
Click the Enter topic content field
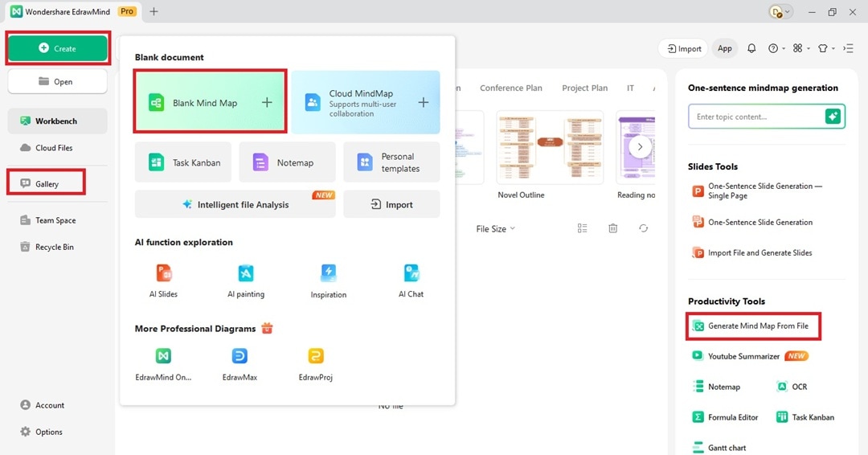click(755, 117)
